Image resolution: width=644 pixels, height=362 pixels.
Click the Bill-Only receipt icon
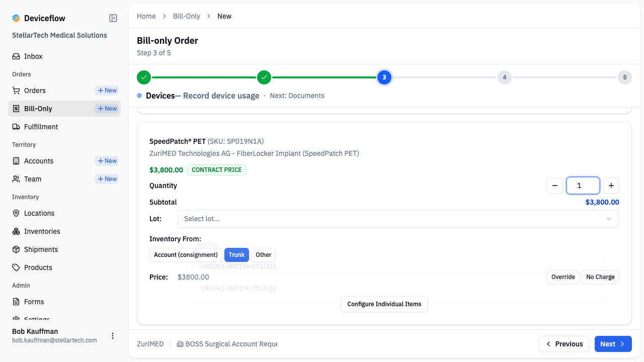point(16,109)
